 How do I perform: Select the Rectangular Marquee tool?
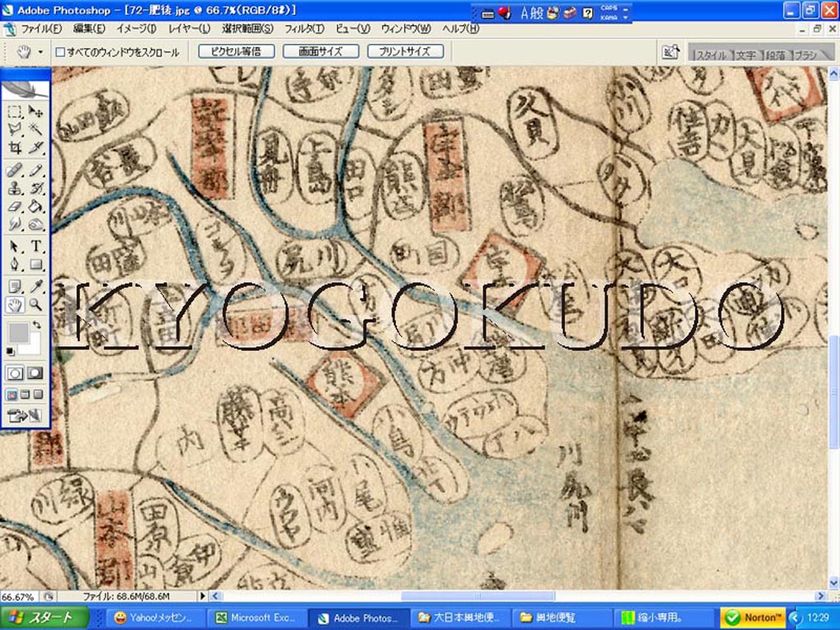click(x=15, y=112)
